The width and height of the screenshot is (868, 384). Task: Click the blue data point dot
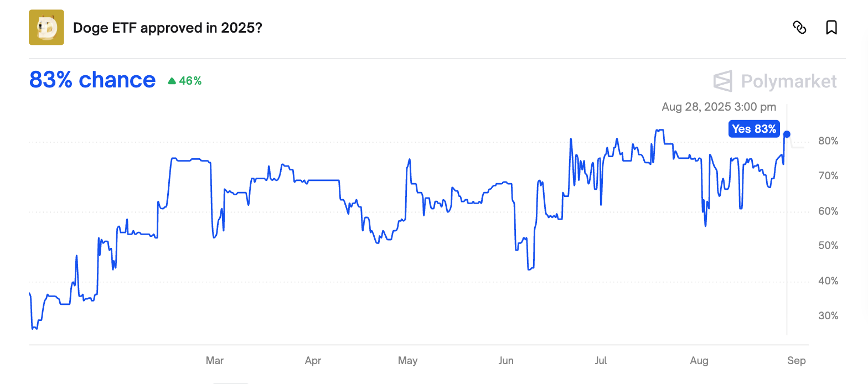787,134
